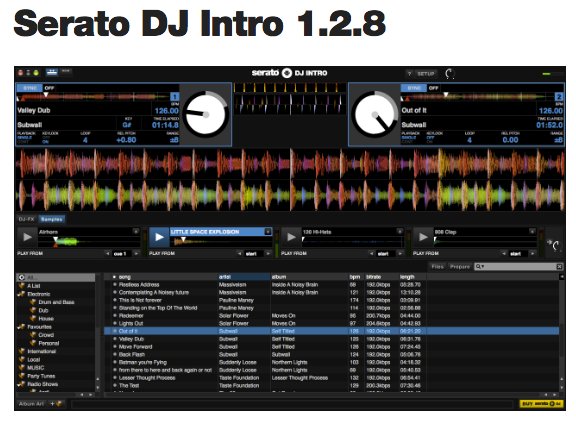
Task: Open the help question mark button
Action: coord(410,74)
